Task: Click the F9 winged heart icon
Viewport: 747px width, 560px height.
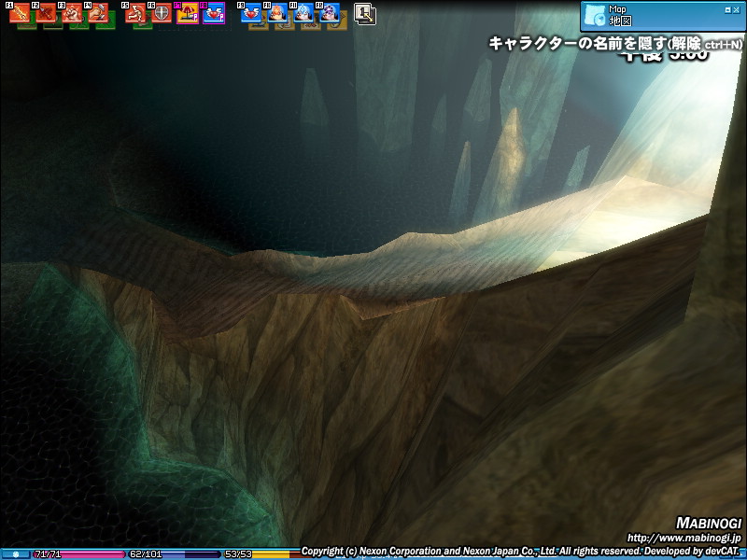Action: [251, 13]
